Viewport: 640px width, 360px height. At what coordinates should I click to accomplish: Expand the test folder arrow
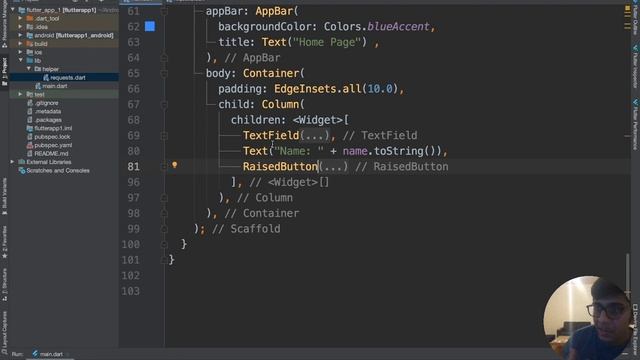click(x=20, y=94)
